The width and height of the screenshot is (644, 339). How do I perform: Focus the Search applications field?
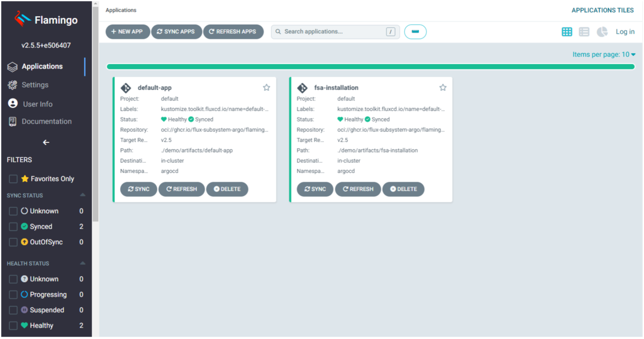pos(334,32)
